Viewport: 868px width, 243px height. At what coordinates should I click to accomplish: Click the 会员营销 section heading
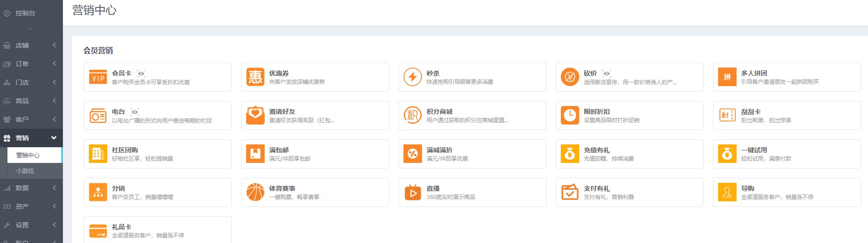coord(98,50)
